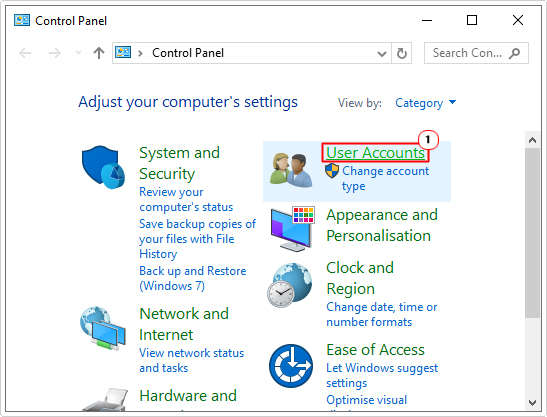Go forward using the Forward arrow
This screenshot has height=417, width=547.
pyautogui.click(x=54, y=53)
